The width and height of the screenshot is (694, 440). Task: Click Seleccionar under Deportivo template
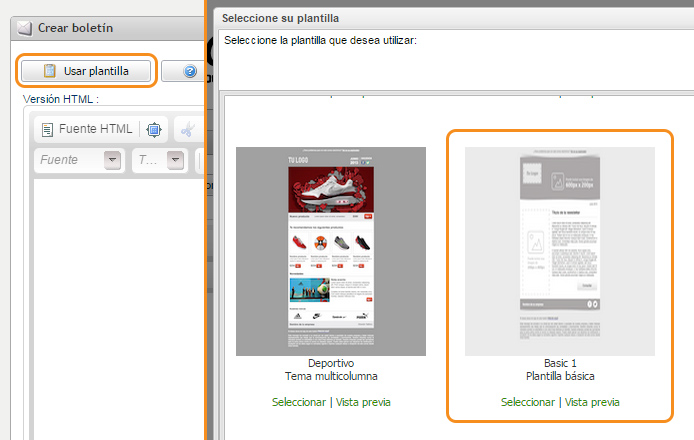(299, 402)
